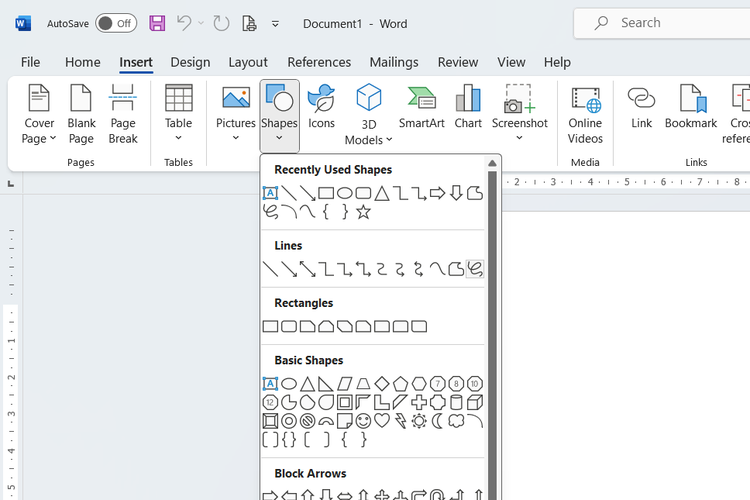
Task: Open the References tab
Action: [319, 62]
